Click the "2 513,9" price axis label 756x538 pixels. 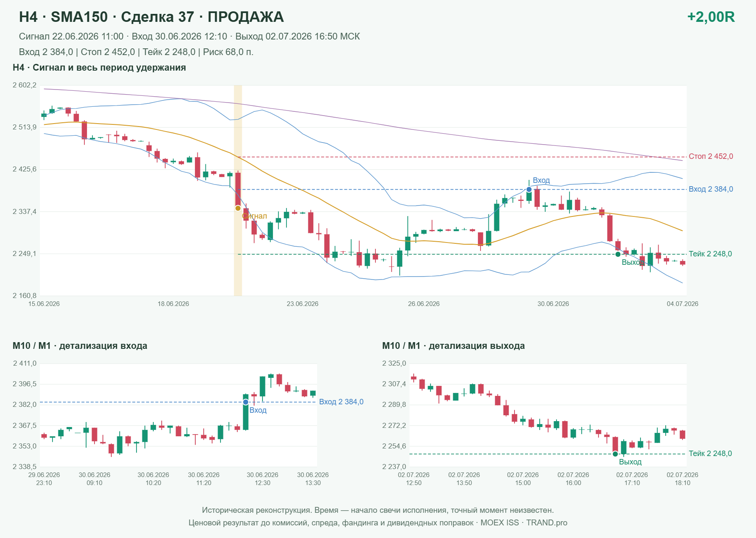pyautogui.click(x=25, y=127)
